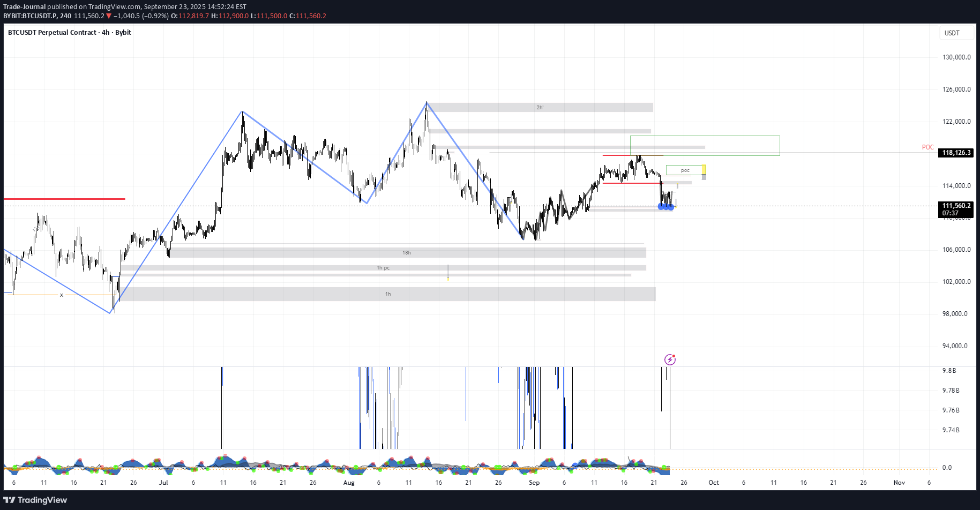This screenshot has width=980, height=510.
Task: Click the small yellow box beside the poc rectangle
Action: 704,170
